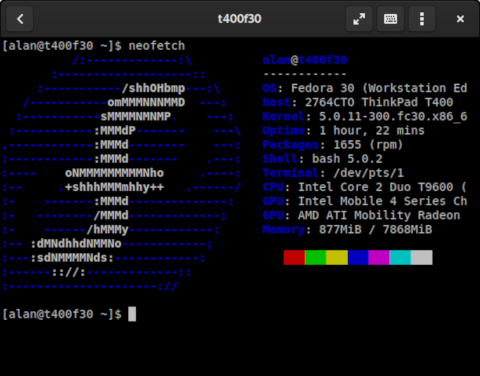Image resolution: width=480 pixels, height=376 pixels.
Task: Click the Memory line 877MiB / 7868MiB
Action: click(347, 229)
